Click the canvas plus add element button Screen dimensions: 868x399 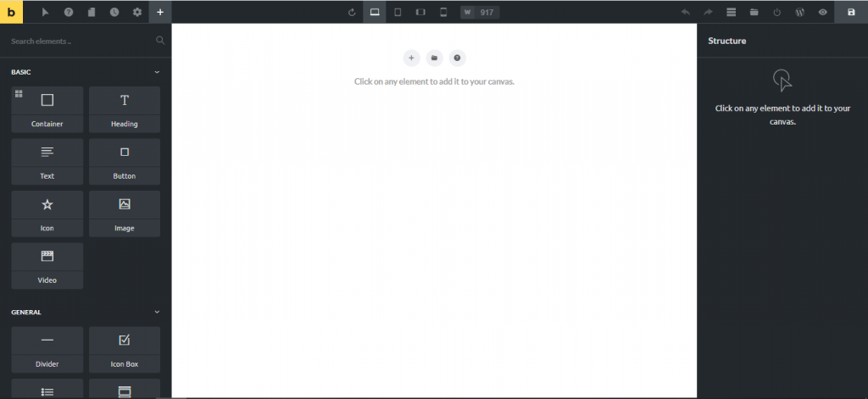411,58
